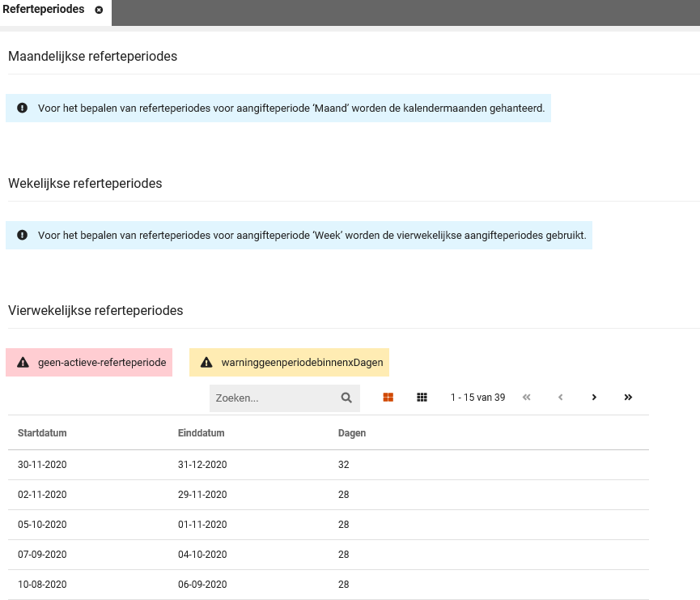
Task: Click the info icon in the Week notice
Action: [22, 235]
